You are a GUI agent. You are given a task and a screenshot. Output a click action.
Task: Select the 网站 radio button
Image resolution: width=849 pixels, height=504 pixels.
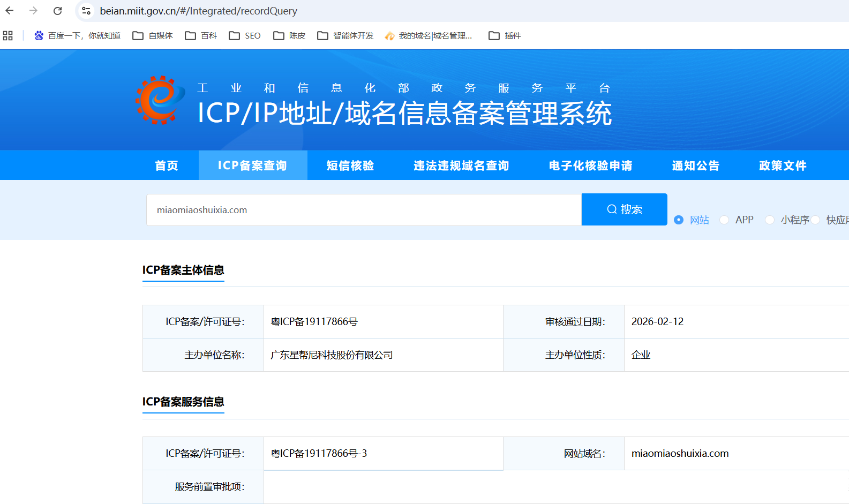click(679, 220)
